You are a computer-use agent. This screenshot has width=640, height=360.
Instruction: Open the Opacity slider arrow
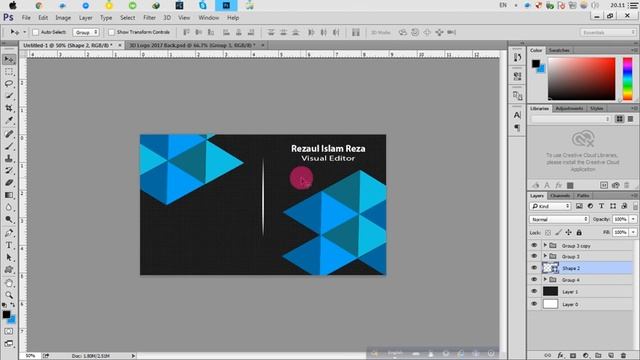point(633,219)
